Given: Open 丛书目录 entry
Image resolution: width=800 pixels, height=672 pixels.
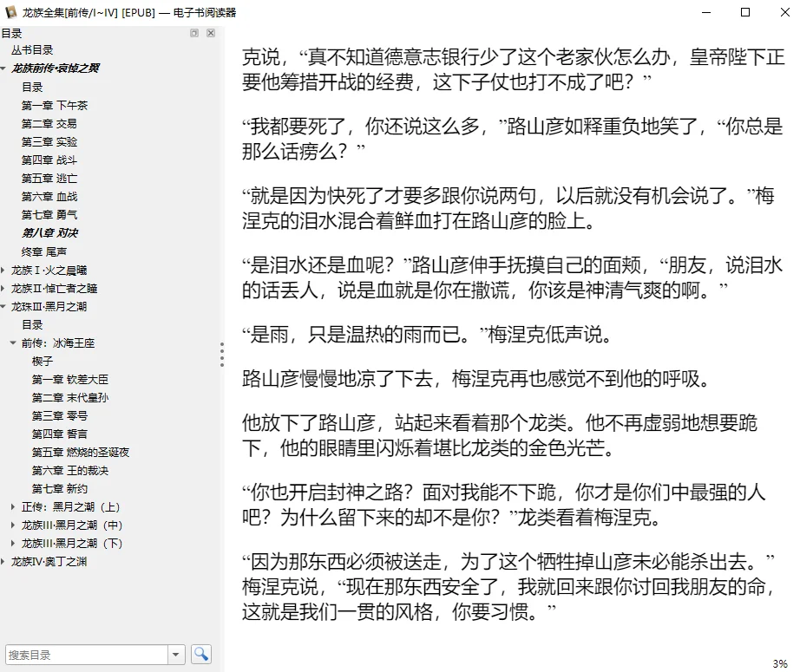Looking at the screenshot, I should [x=32, y=50].
